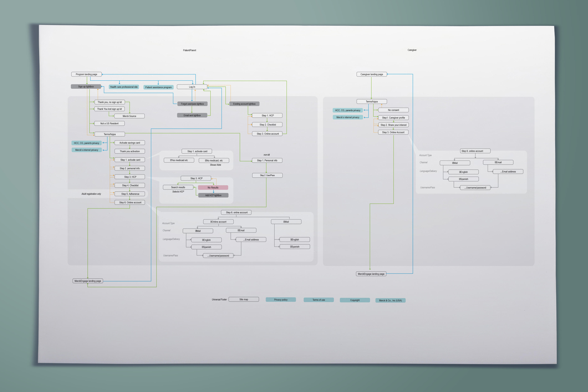Click the Step 1. Personal info box

tap(267, 161)
